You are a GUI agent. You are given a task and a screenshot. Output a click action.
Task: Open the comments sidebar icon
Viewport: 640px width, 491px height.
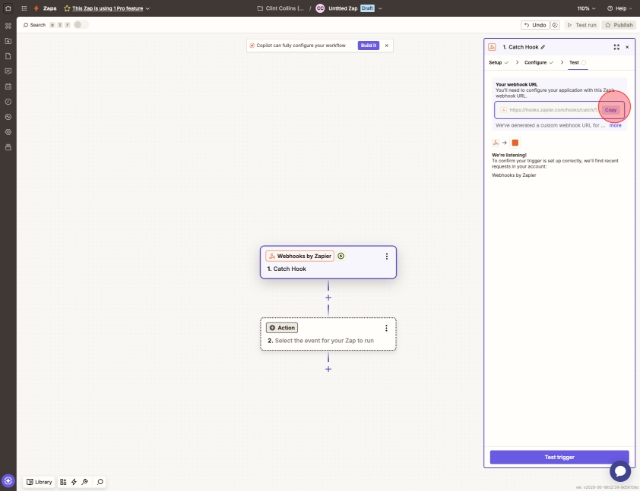tap(8, 71)
